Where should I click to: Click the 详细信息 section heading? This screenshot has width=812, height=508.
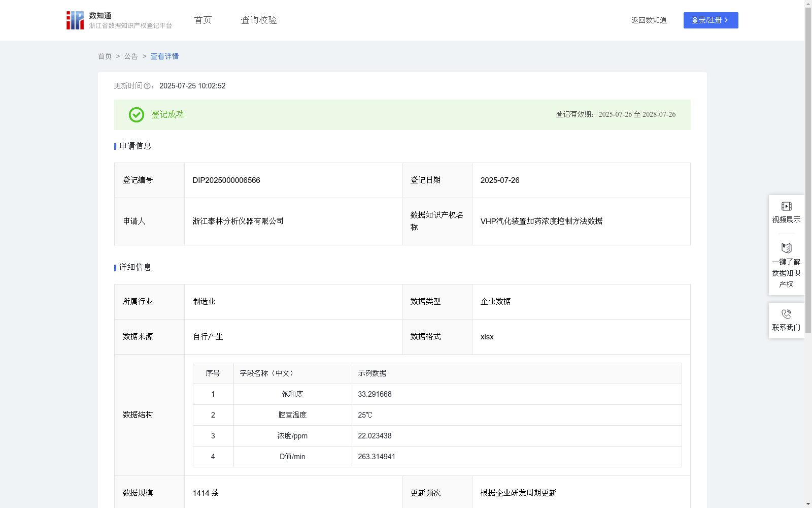pyautogui.click(x=136, y=268)
